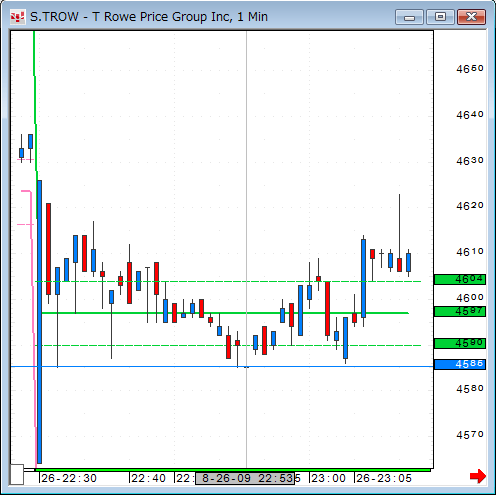Minimize the S.TROW chart window
This screenshot has width=496, height=495.
pyautogui.click(x=409, y=17)
